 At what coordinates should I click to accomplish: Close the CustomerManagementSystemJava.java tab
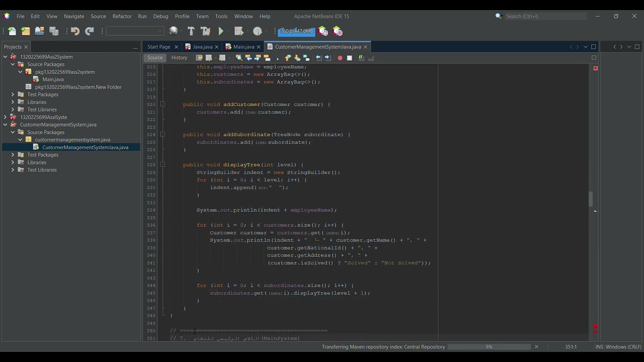click(365, 47)
